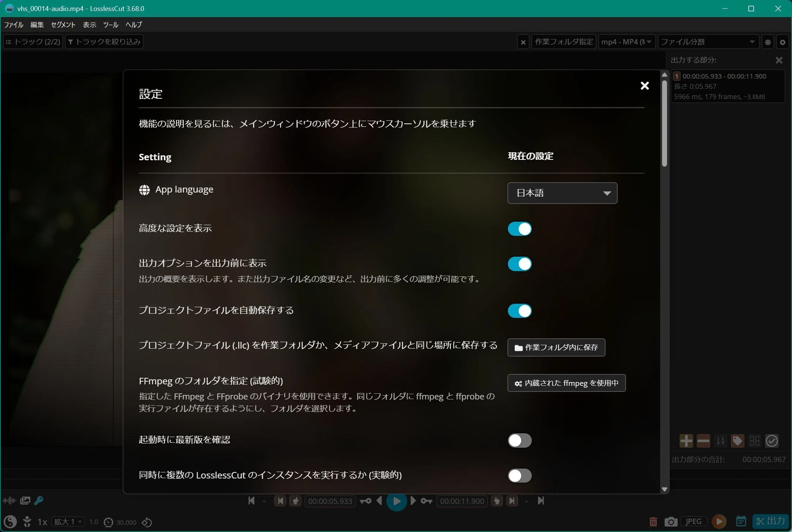Viewport: 792px width, 532px height.
Task: Open the 編集 menu
Action: (37, 25)
